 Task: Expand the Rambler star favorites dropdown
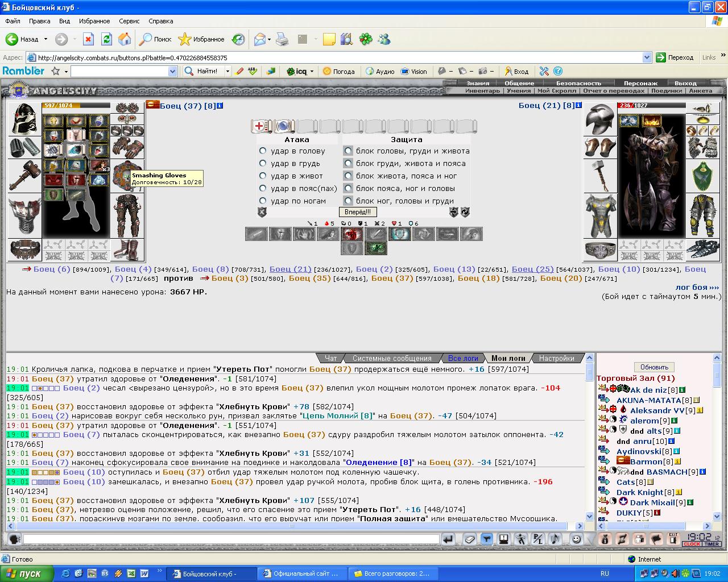(66, 72)
